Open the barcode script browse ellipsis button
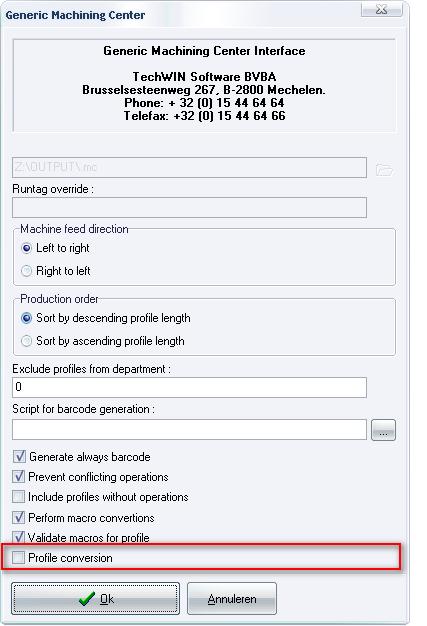The image size is (427, 626). click(x=383, y=430)
